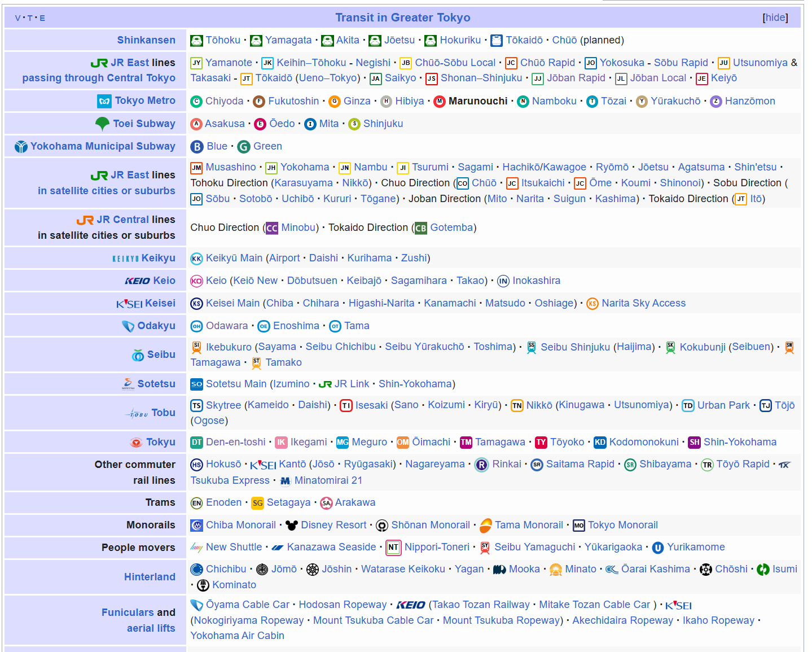Click the green CB Gotemba line badge
Image resolution: width=812 pixels, height=652 pixels.
(421, 228)
